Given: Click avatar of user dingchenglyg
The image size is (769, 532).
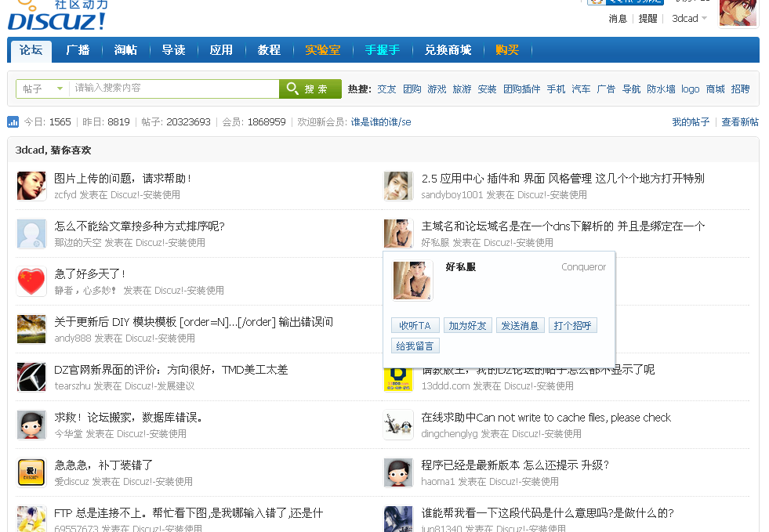Looking at the screenshot, I should pos(398,425).
